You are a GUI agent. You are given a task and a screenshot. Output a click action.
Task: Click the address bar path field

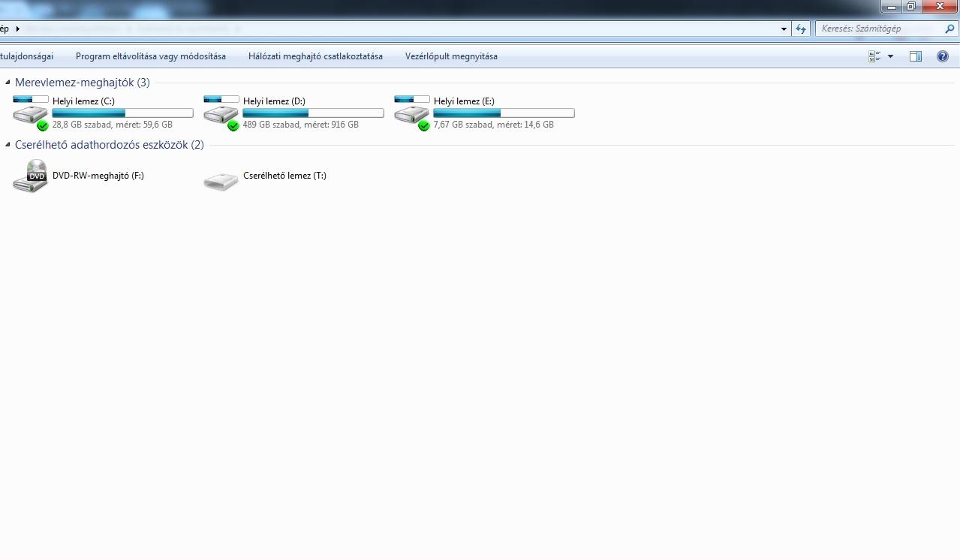(x=394, y=29)
